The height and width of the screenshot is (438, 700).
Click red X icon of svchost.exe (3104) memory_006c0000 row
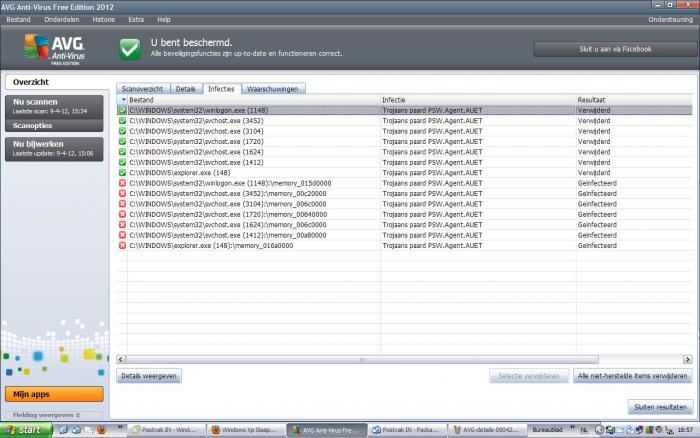coord(122,204)
